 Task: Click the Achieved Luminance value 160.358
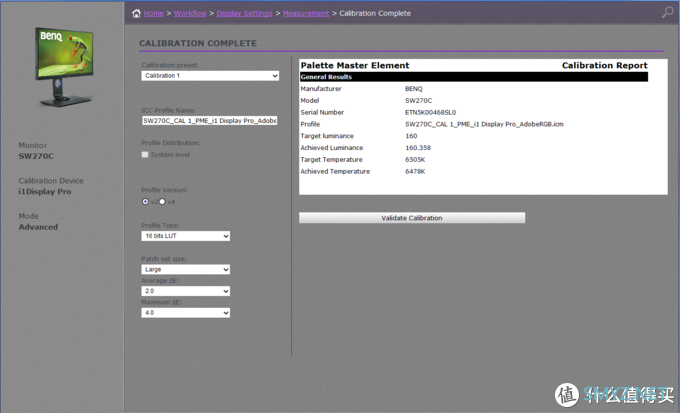click(x=418, y=148)
